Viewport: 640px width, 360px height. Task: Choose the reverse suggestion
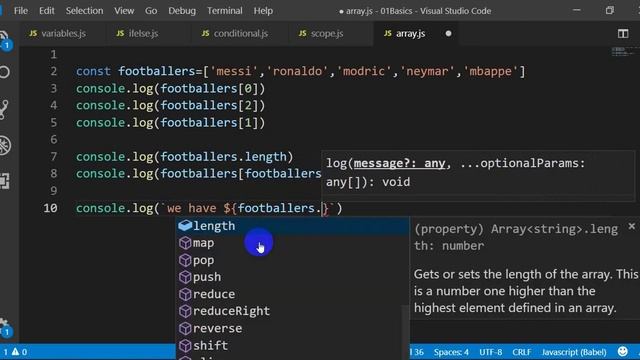point(293,328)
